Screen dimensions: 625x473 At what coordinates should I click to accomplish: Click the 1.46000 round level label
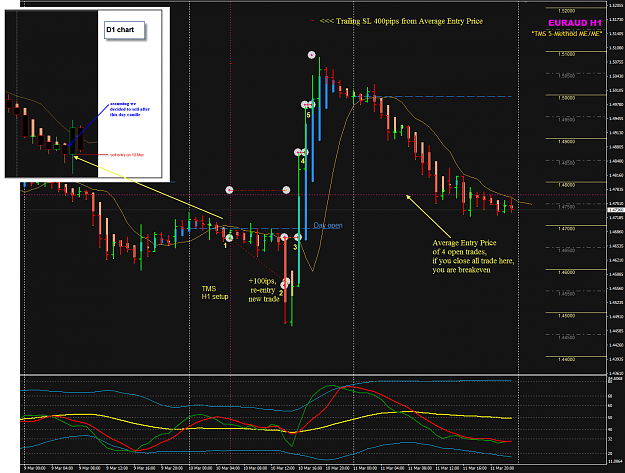click(x=567, y=272)
